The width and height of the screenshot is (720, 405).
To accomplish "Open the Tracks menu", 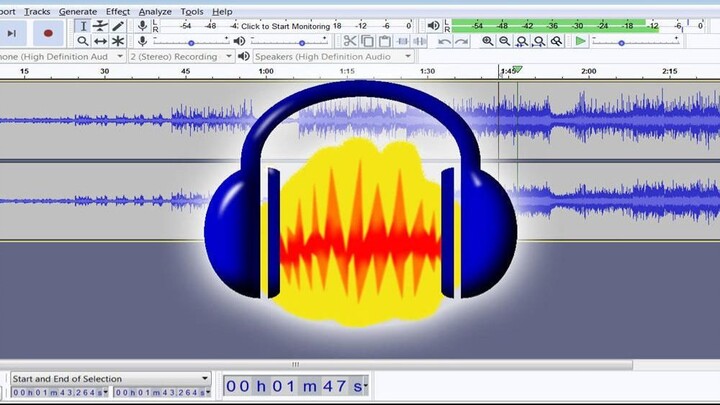I will tap(37, 11).
